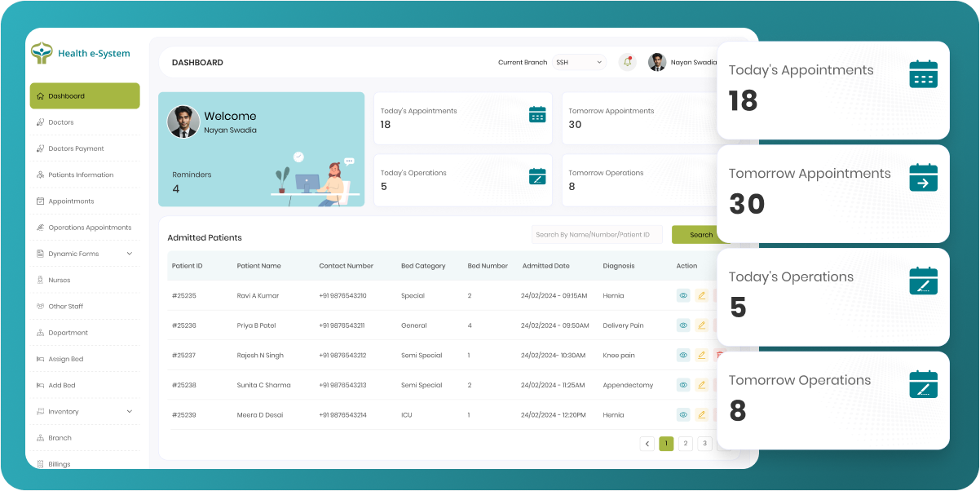Expand the Inventory sidebar menu
This screenshot has width=980, height=491.
point(130,411)
